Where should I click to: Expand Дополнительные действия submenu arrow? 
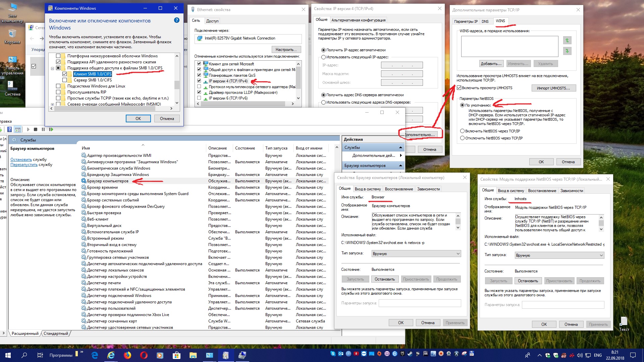point(401,156)
